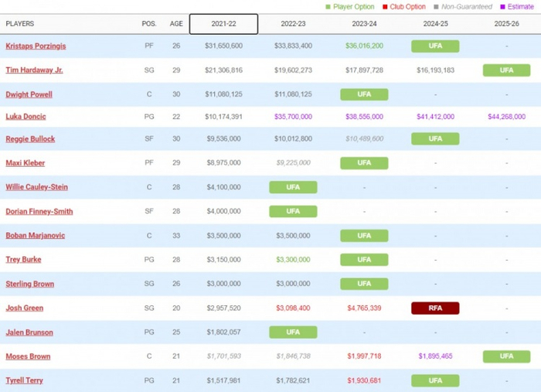Click Jalen Brunson 2022-23 UFA badge

[293, 332]
